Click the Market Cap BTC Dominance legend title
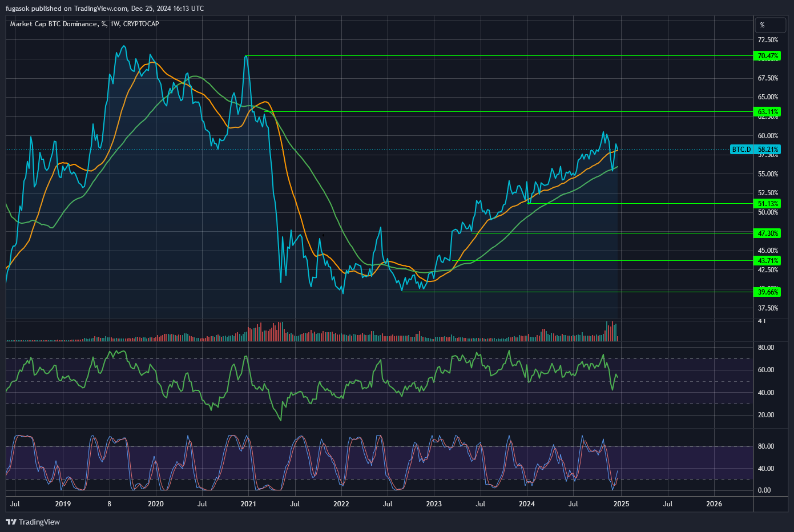Screen dimensions: 794x532 point(84,24)
